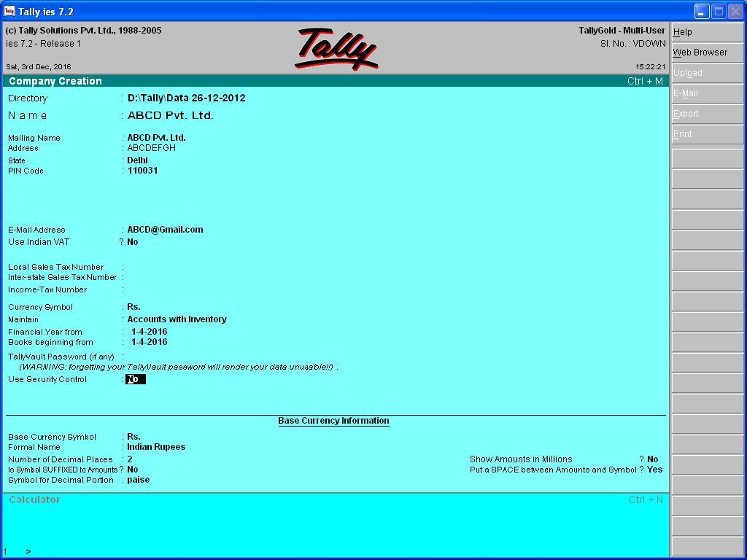The width and height of the screenshot is (747, 560).
Task: Click the Financial Year from date field
Action: (x=148, y=331)
